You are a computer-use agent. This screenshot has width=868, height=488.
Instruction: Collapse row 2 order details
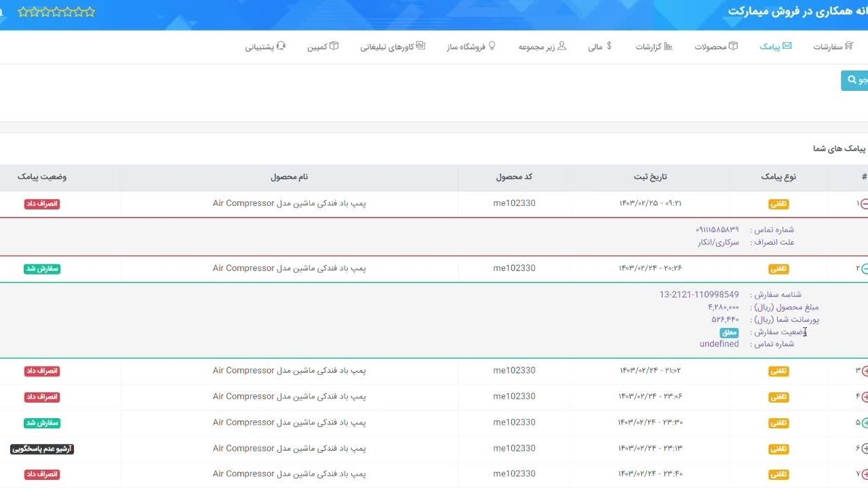click(864, 268)
